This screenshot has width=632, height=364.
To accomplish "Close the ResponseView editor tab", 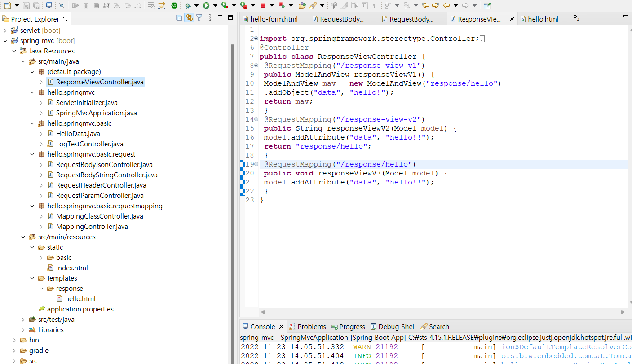I will 511,19.
